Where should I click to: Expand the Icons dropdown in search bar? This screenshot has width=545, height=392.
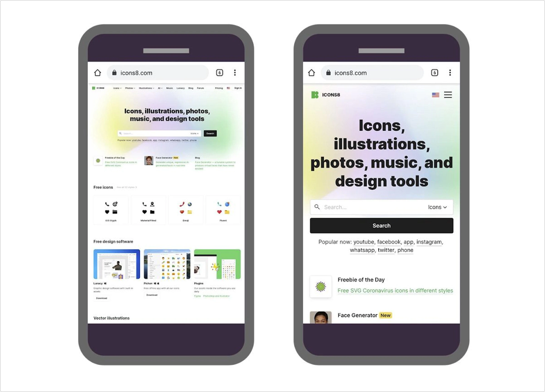pos(438,207)
